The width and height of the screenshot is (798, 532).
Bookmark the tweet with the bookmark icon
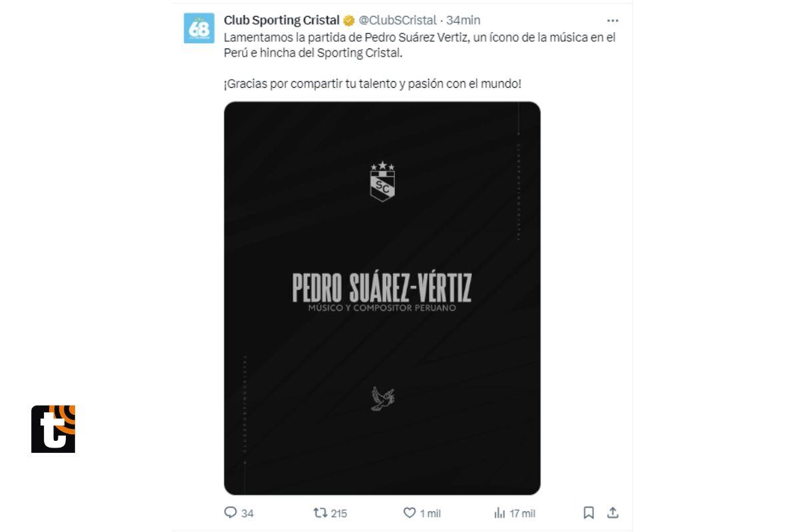(589, 513)
